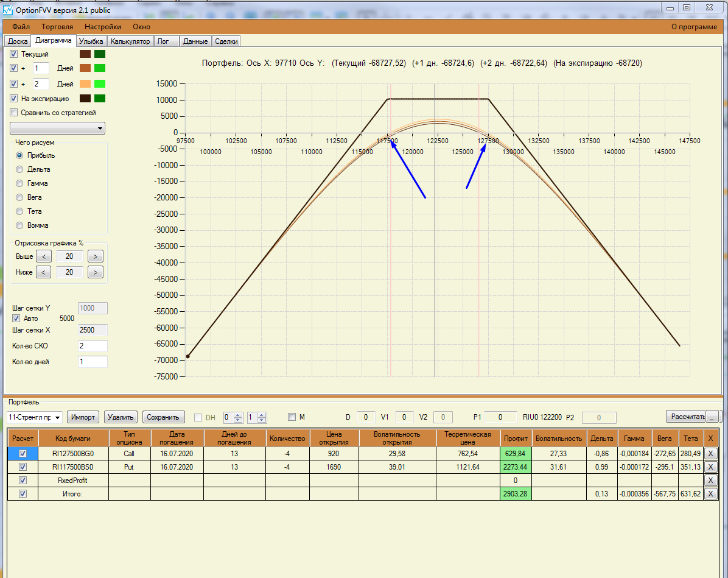Click the 'Сохранить' button
728x578 pixels.
pyautogui.click(x=164, y=417)
